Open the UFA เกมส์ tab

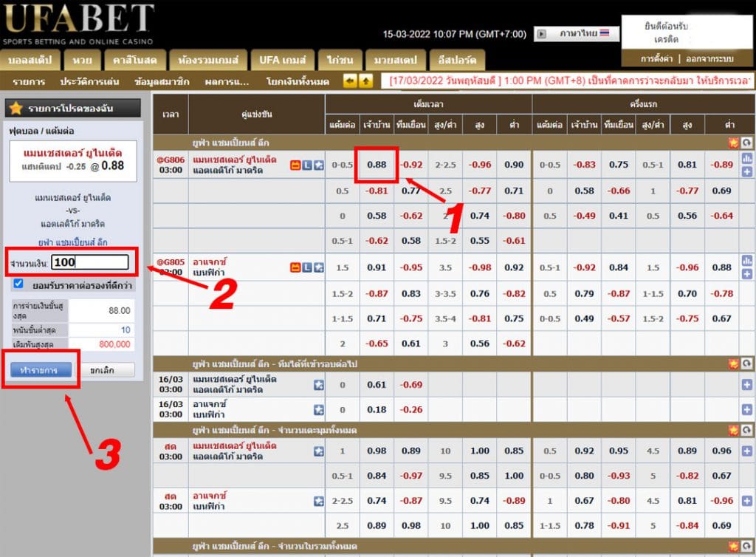click(x=283, y=61)
